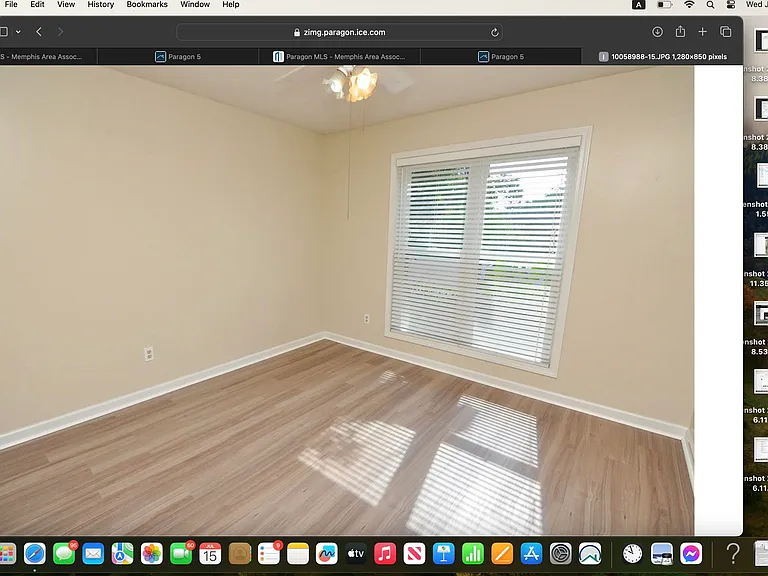
Task: Open Safari from the Dock
Action: pos(35,554)
